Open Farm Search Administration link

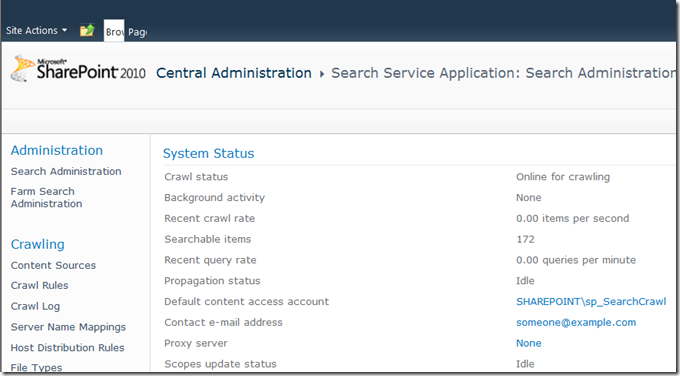pos(46,197)
